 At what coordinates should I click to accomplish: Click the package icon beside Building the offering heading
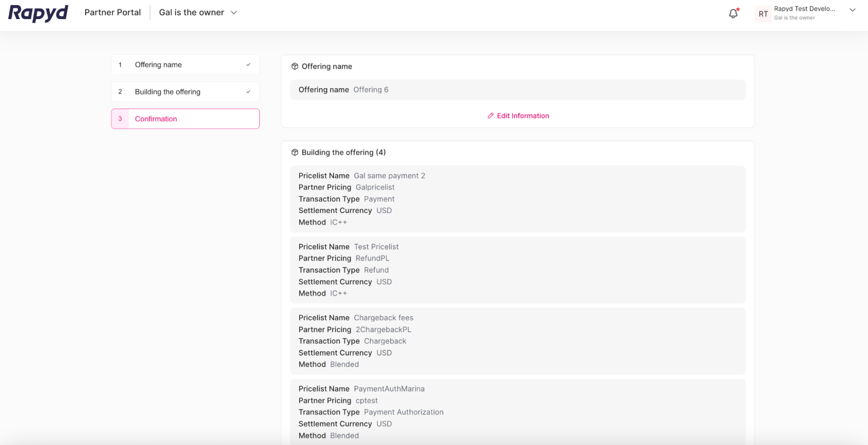[296, 152]
